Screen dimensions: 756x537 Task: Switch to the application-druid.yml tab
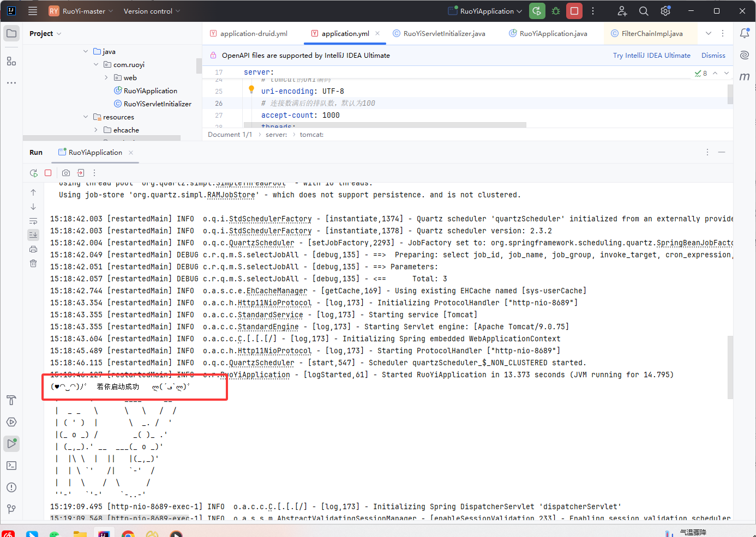pyautogui.click(x=249, y=33)
